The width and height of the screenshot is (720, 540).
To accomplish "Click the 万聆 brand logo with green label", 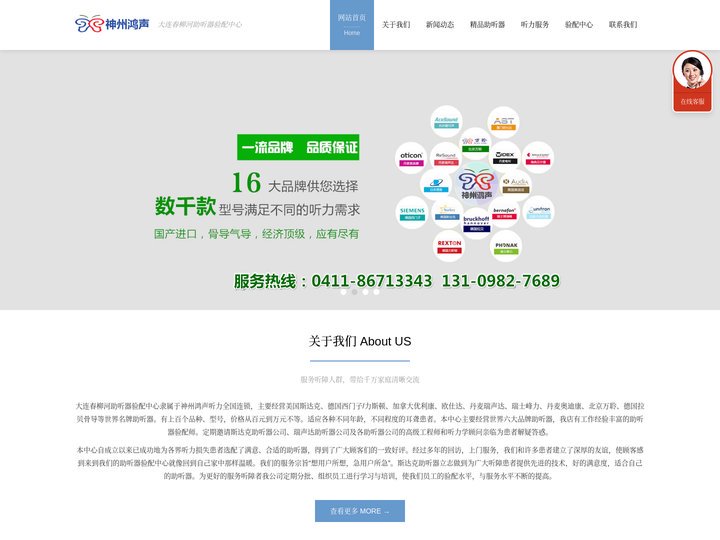I will coord(475,144).
